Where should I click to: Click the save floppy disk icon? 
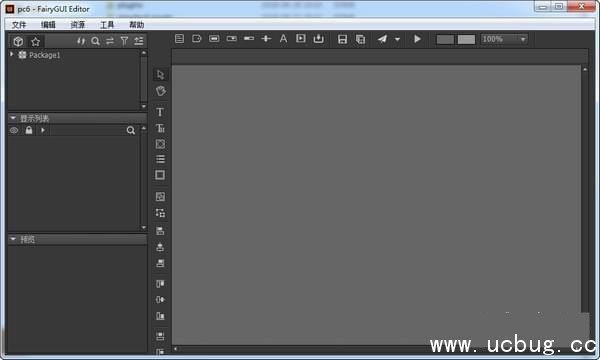point(342,39)
